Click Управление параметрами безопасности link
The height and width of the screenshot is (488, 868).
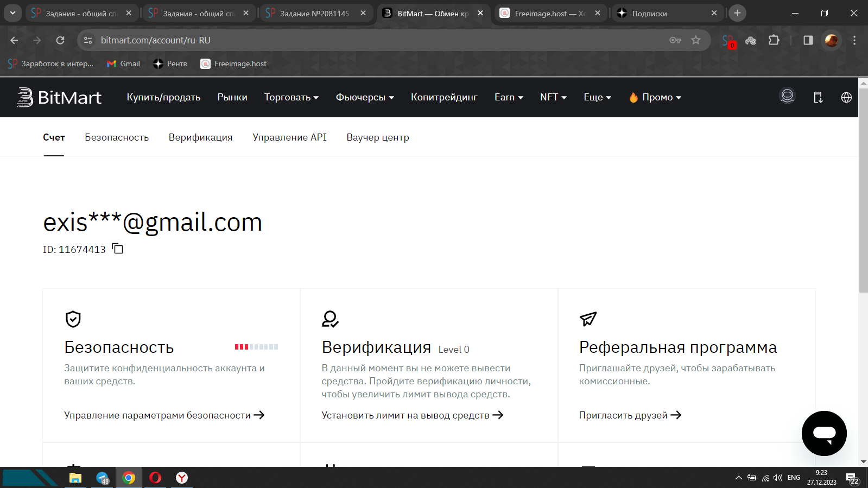pyautogui.click(x=164, y=415)
